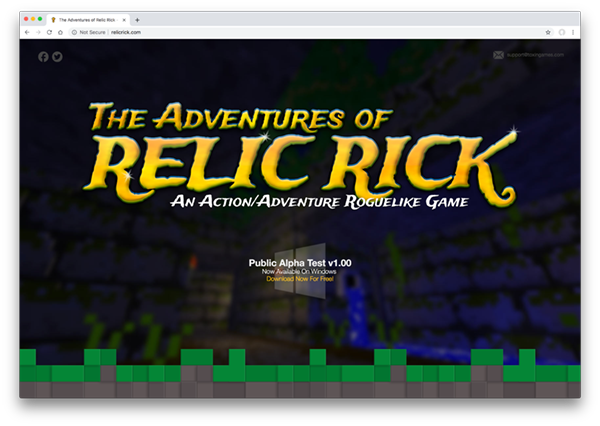
Task: Click the support email envelope icon
Action: (x=499, y=55)
